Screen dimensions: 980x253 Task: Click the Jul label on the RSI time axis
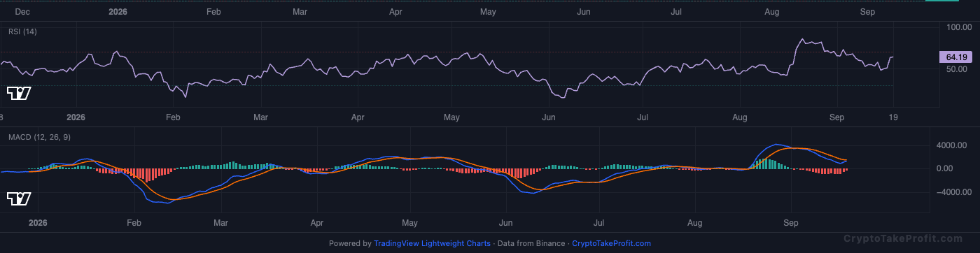[x=643, y=117]
